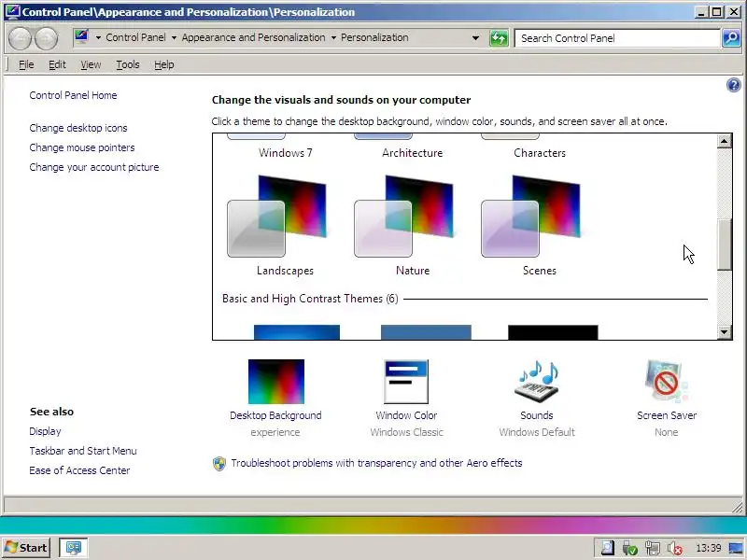Open Taskbar and Start Menu link
The width and height of the screenshot is (747, 560).
click(x=83, y=451)
